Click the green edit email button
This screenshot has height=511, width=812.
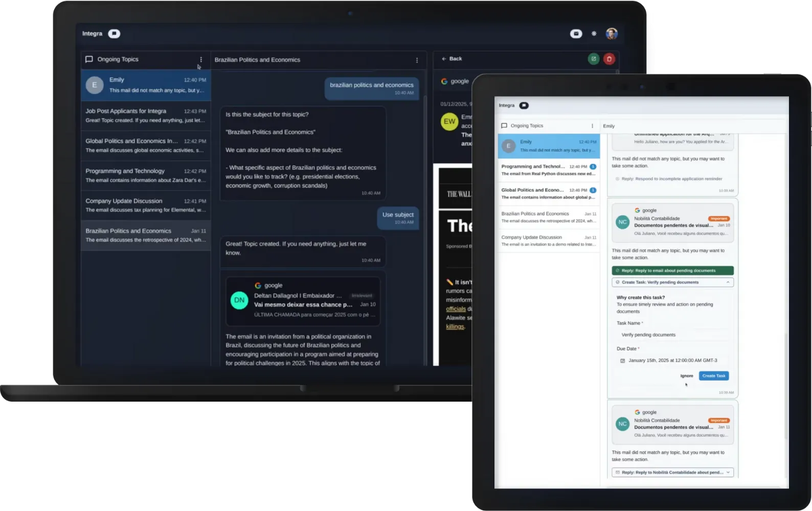coord(593,59)
